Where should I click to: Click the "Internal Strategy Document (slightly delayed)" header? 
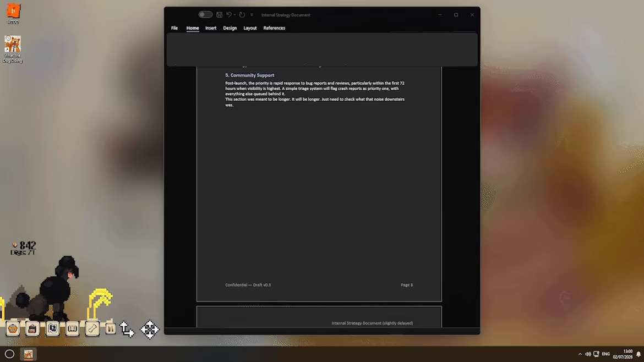click(x=373, y=323)
